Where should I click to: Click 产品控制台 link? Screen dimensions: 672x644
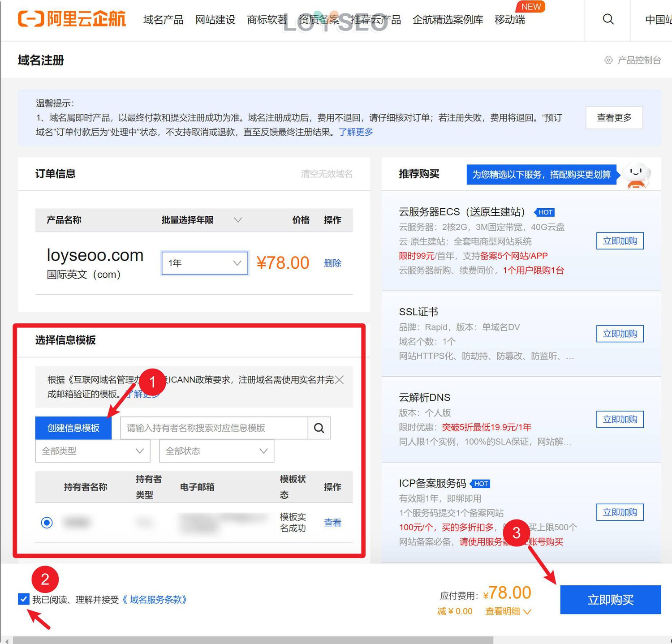[x=639, y=60]
